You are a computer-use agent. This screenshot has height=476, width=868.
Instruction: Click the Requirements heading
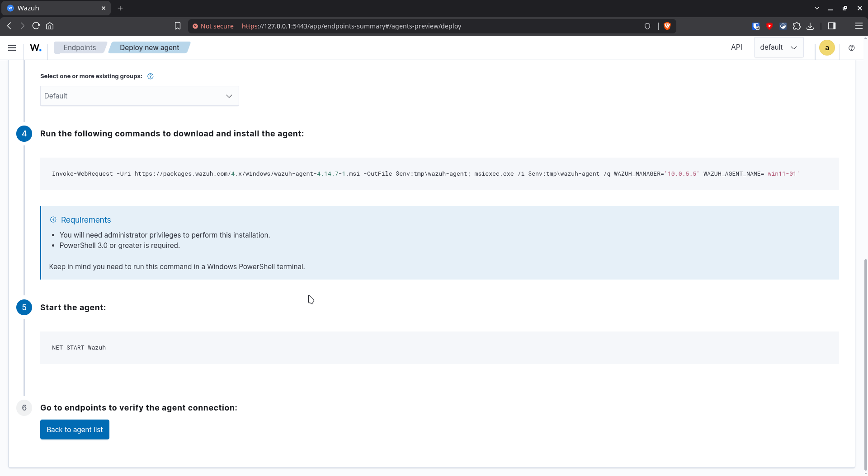click(86, 220)
